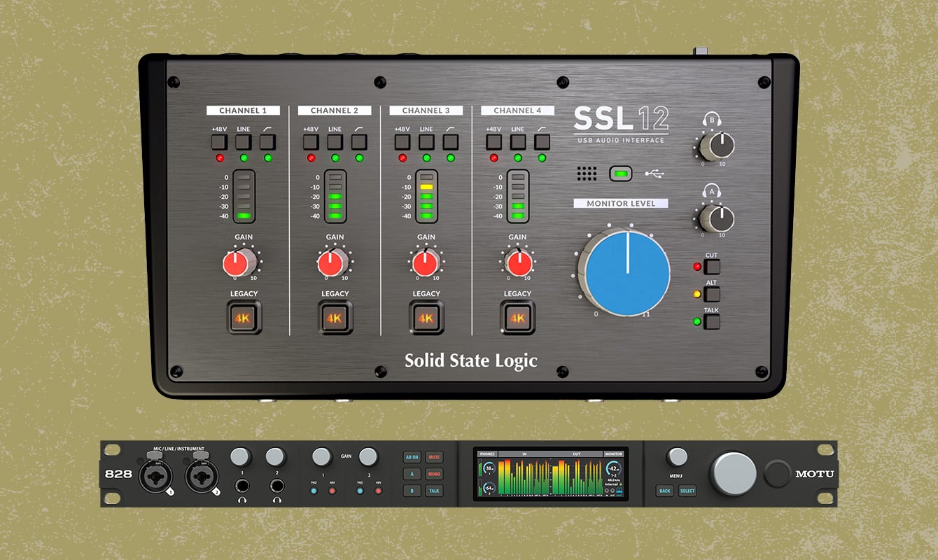Select the PHONES section on MOTU display
Image resolution: width=938 pixels, height=560 pixels.
pyautogui.click(x=488, y=454)
